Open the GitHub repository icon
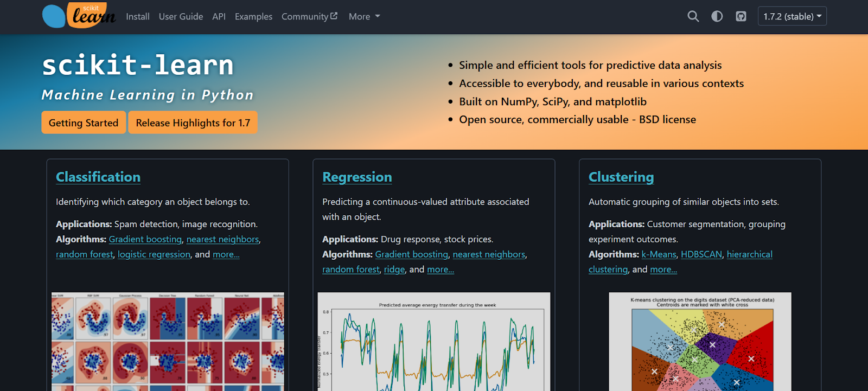Viewport: 868px width, 391px height. point(741,16)
